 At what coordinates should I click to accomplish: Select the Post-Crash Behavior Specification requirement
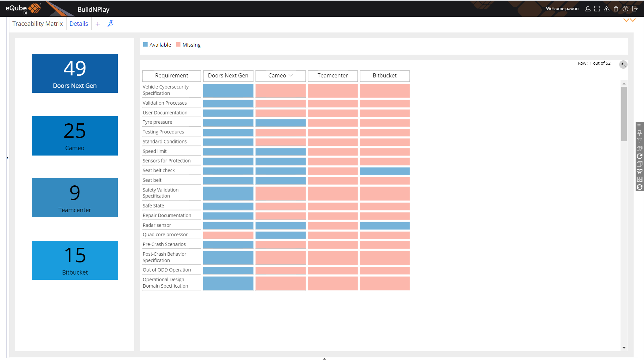click(172, 257)
